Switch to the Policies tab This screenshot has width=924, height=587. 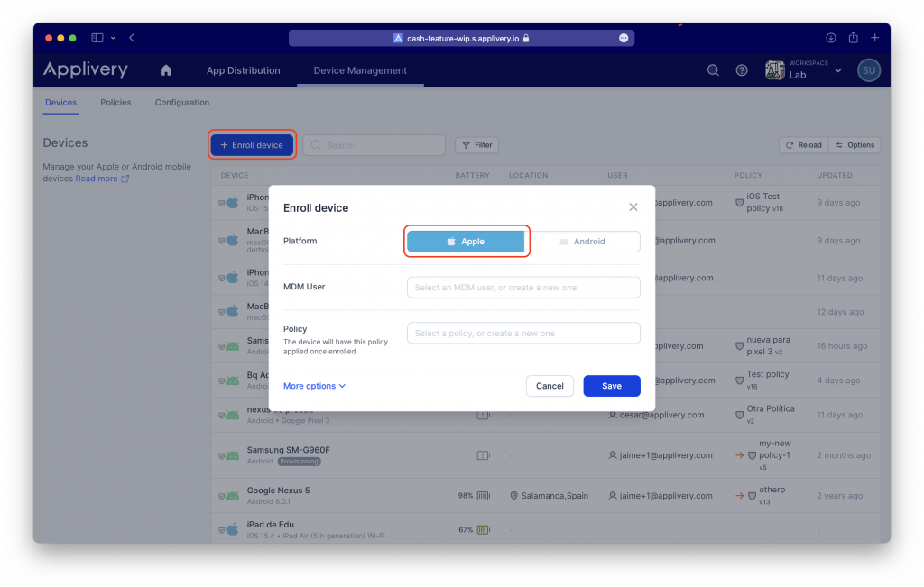[x=115, y=103]
